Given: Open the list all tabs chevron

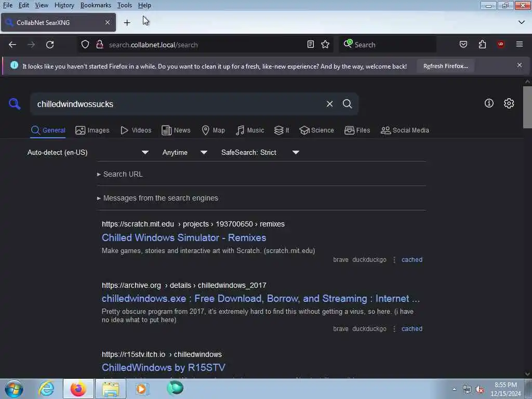Looking at the screenshot, I should point(522,22).
